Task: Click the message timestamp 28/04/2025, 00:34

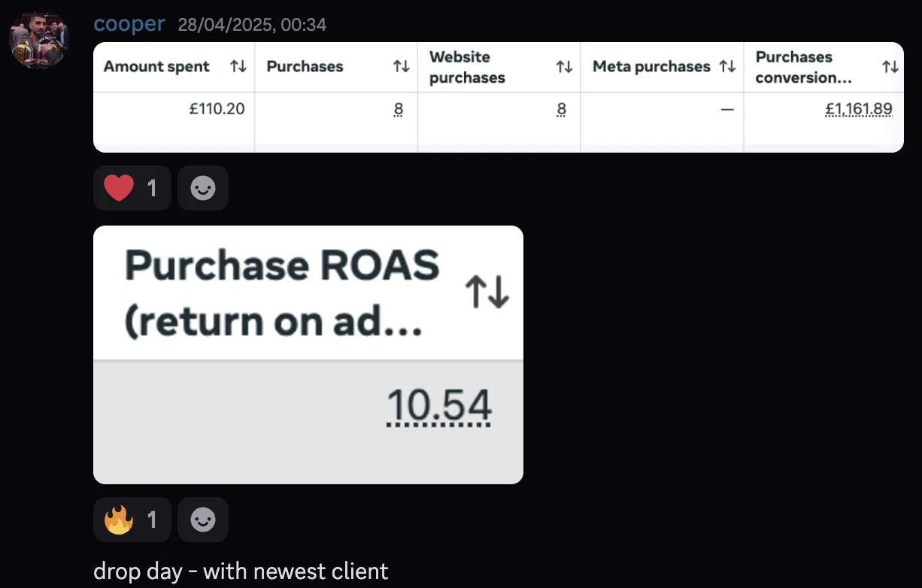Action: [252, 25]
